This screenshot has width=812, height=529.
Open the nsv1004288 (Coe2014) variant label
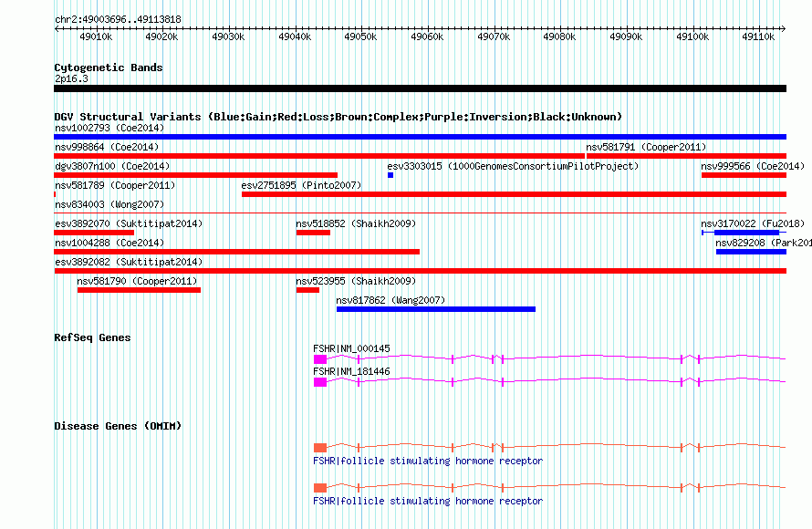(109, 243)
